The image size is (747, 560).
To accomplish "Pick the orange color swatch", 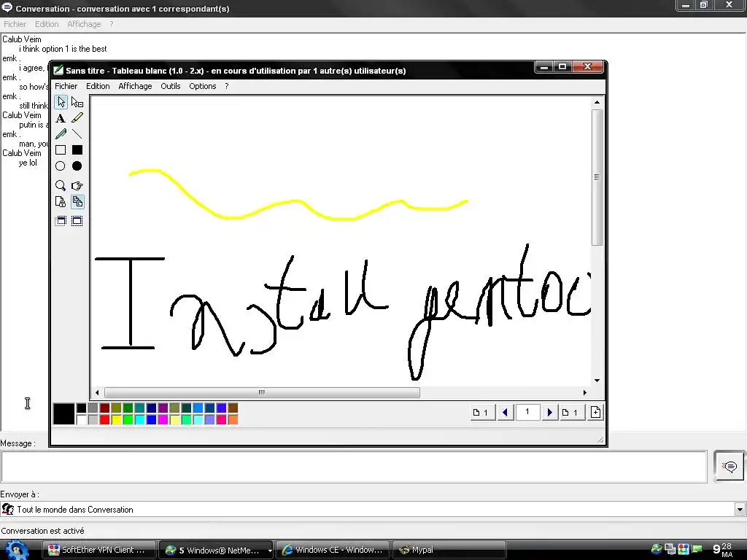I will click(233, 419).
